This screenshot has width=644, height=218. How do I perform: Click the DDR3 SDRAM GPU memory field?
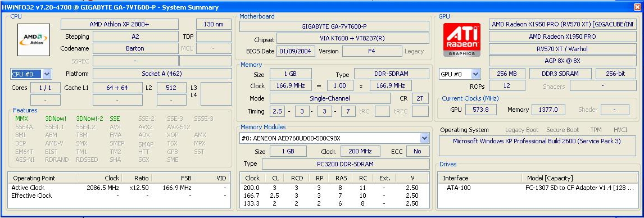(560, 74)
